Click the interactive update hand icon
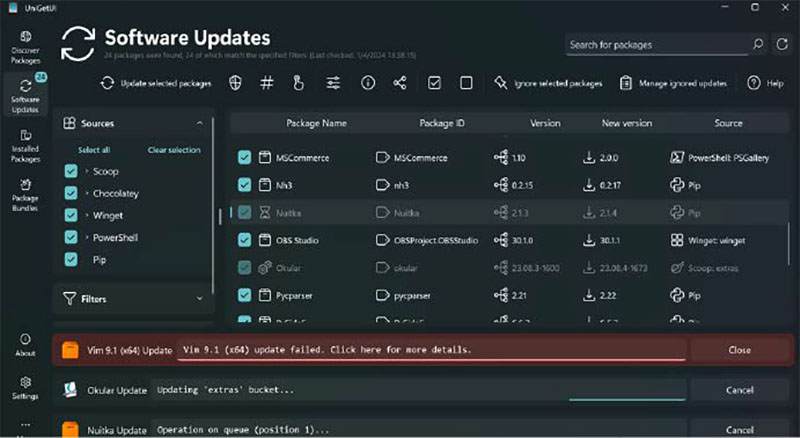800x438 pixels. 298,83
